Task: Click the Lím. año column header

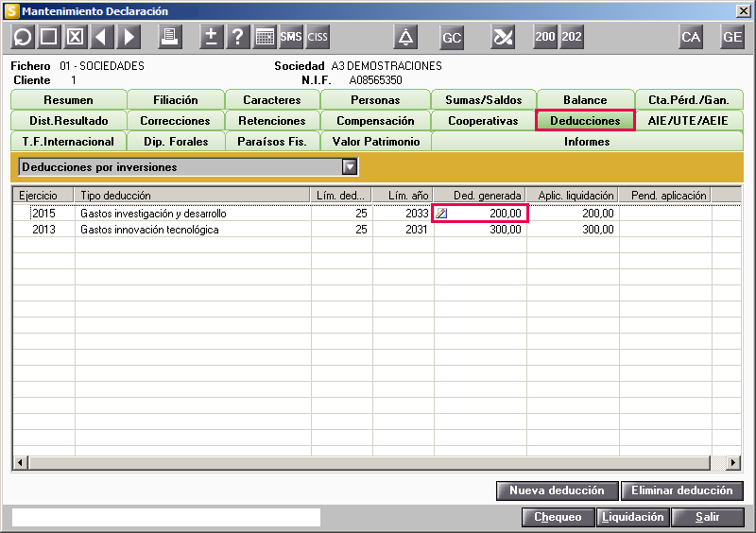Action: click(x=403, y=196)
